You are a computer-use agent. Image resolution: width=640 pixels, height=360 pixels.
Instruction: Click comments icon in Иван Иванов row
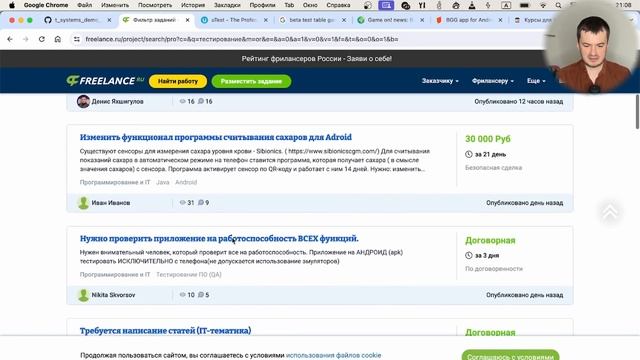[x=201, y=203]
